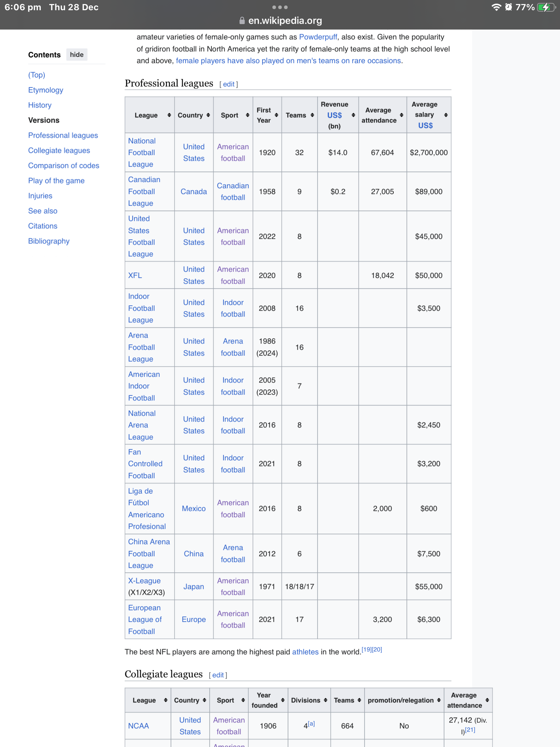Jump to Etymology section in Contents

pos(46,90)
